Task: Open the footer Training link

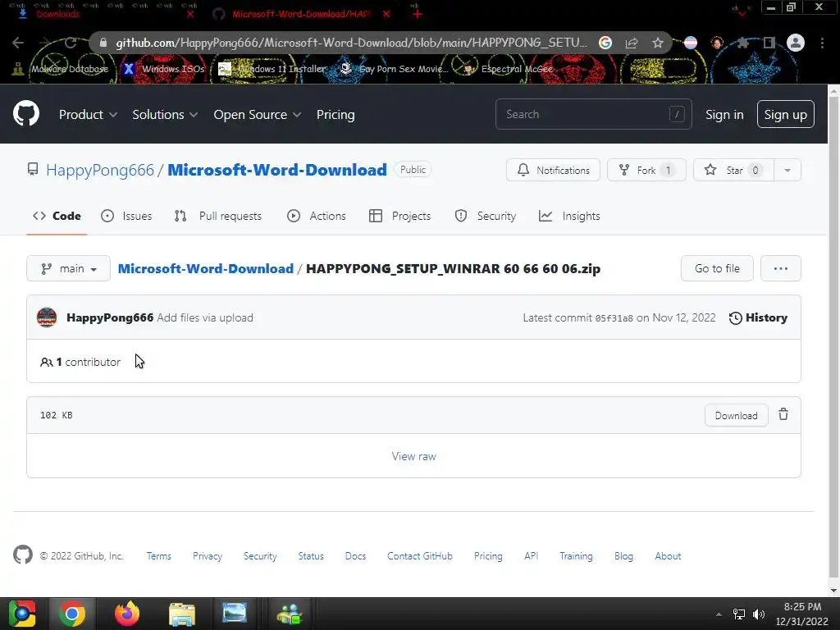Action: coord(576,556)
